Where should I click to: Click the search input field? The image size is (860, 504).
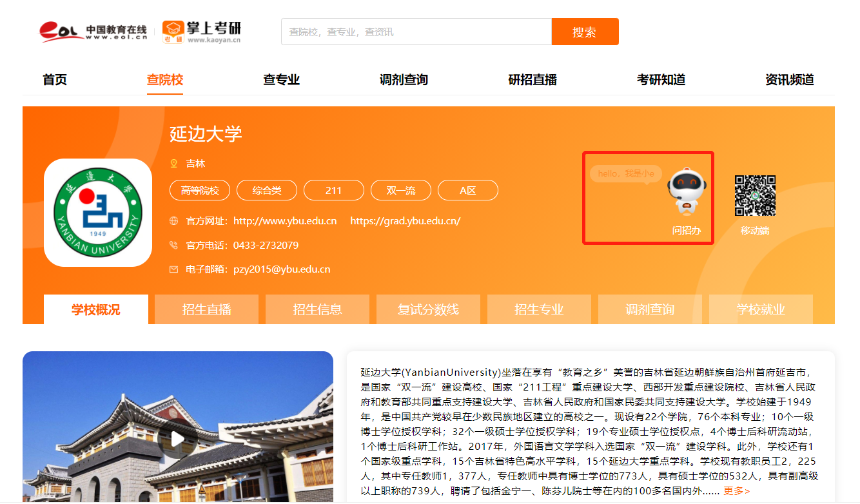coord(416,32)
